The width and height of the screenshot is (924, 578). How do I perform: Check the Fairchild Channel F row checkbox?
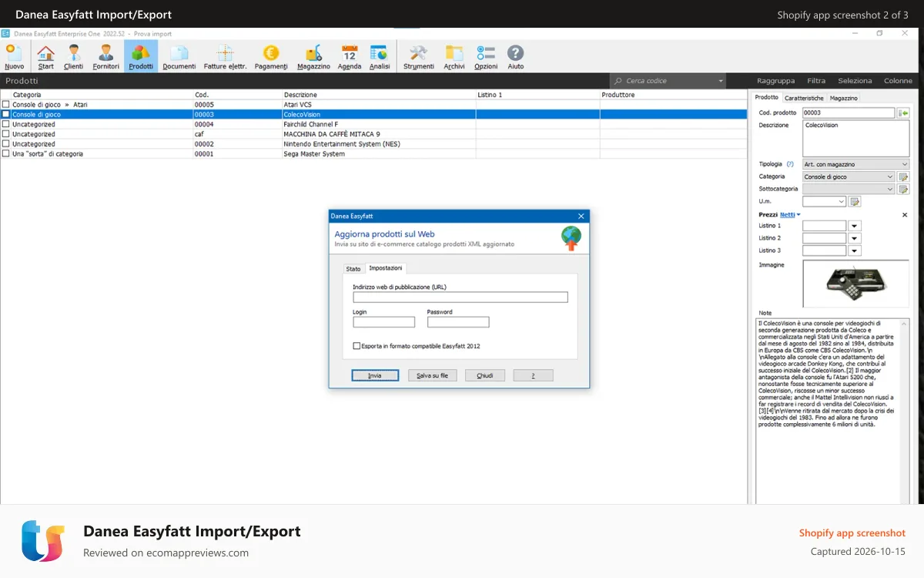pos(6,124)
